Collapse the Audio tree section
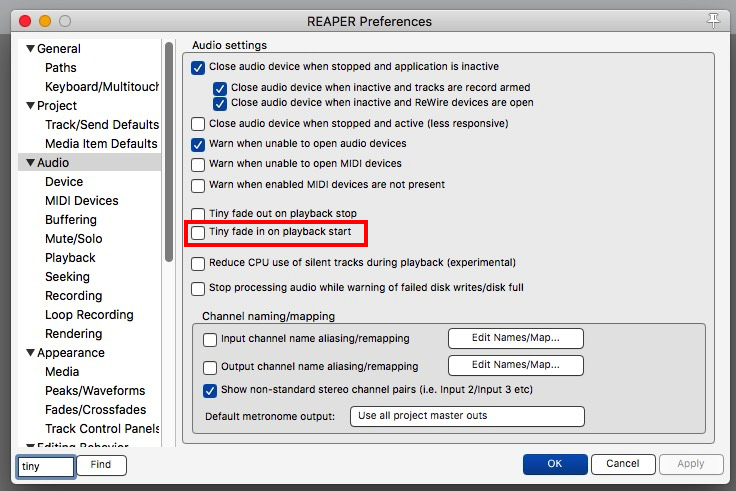Image resolution: width=736 pixels, height=491 pixels. pyautogui.click(x=31, y=162)
